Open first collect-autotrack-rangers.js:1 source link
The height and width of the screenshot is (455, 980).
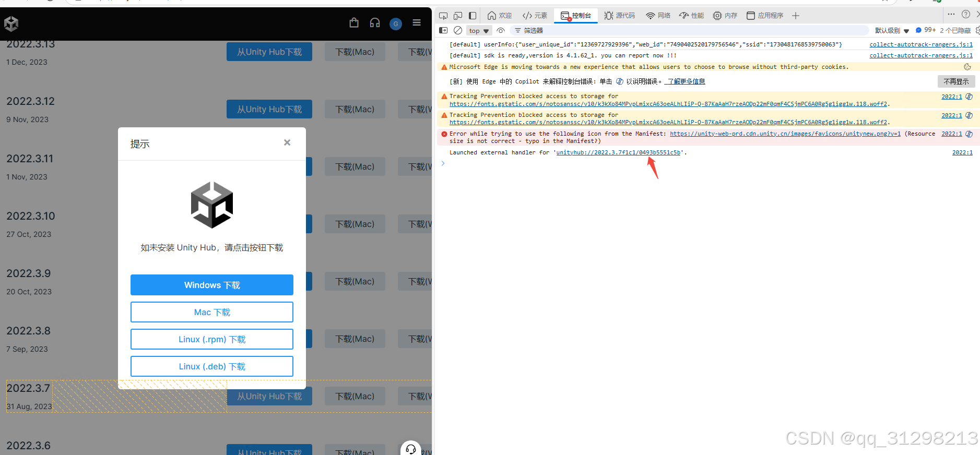[920, 44]
